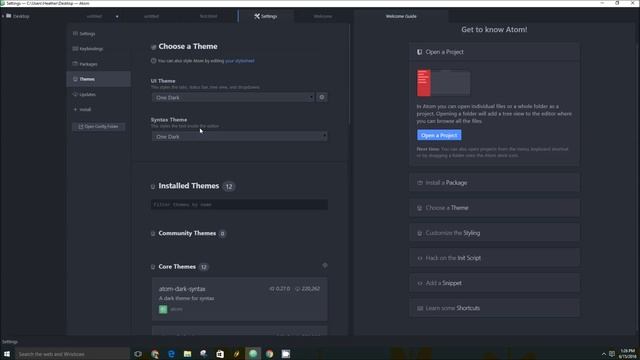Click the Windows taskbar search box
Viewport: 640px width, 360px height.
click(72, 354)
